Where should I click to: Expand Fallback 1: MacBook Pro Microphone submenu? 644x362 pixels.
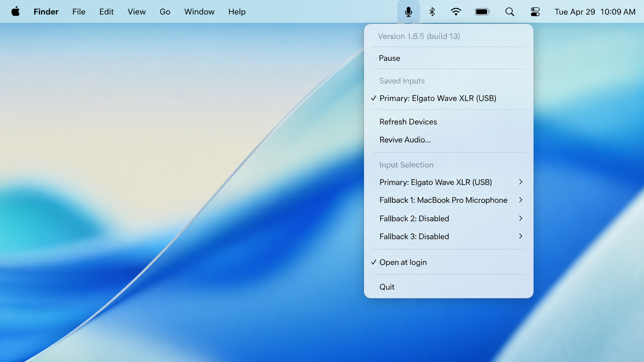coord(448,200)
